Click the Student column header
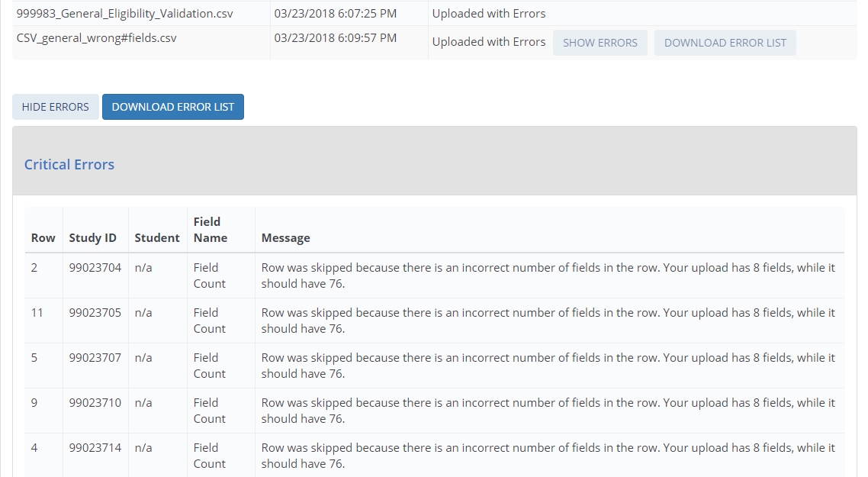The image size is (868, 477). [x=157, y=238]
